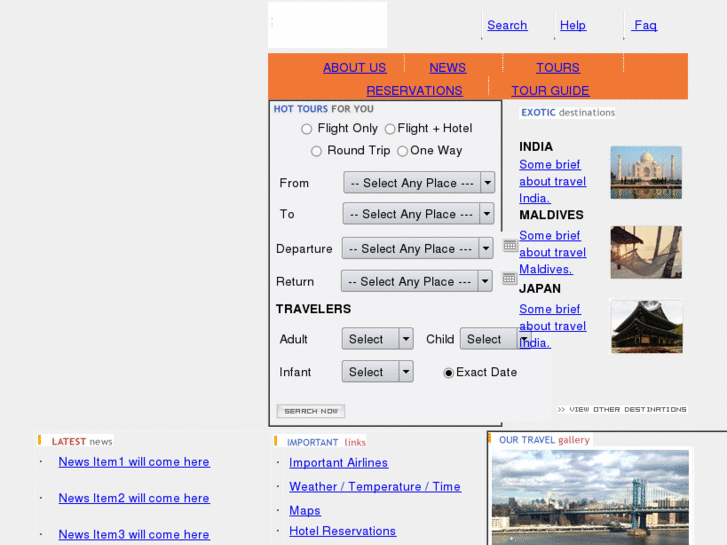Open the From place dropdown
Viewport: 727px width, 545px height.
click(419, 183)
